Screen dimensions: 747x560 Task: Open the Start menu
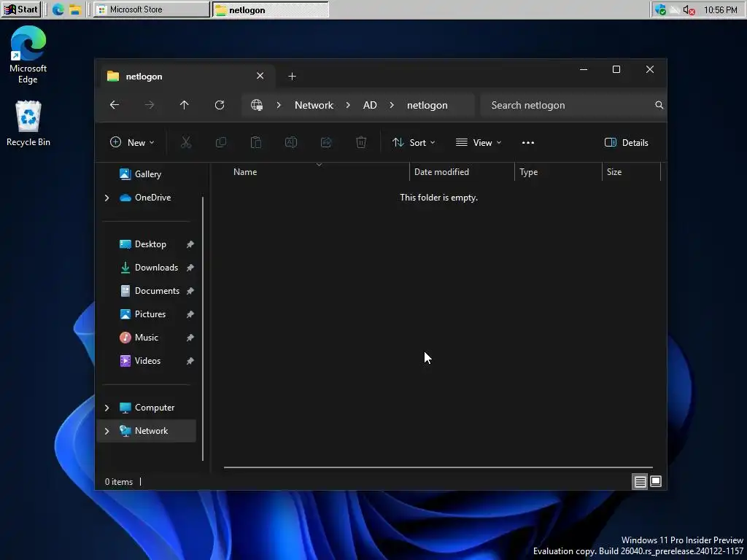(21, 9)
